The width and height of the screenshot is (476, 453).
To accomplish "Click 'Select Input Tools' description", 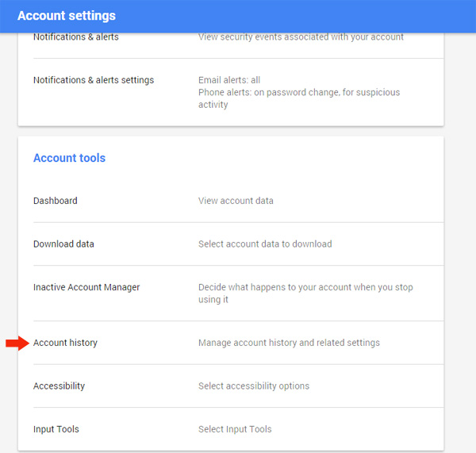I will (x=235, y=429).
